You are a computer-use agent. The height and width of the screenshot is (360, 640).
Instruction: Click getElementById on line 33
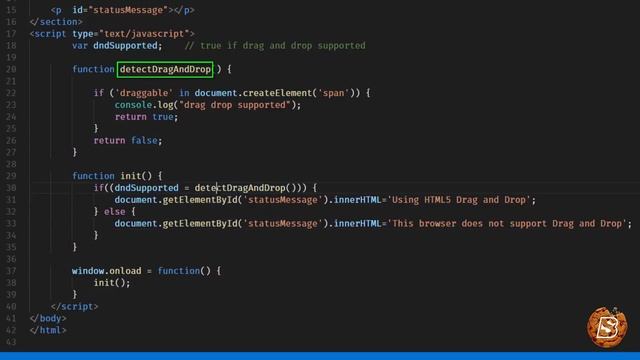point(200,223)
